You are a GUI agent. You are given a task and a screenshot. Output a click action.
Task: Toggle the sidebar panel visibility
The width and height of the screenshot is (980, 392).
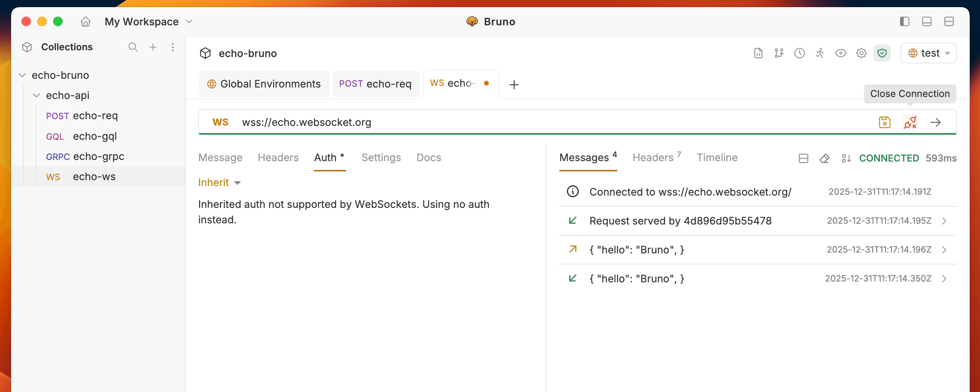(904, 21)
